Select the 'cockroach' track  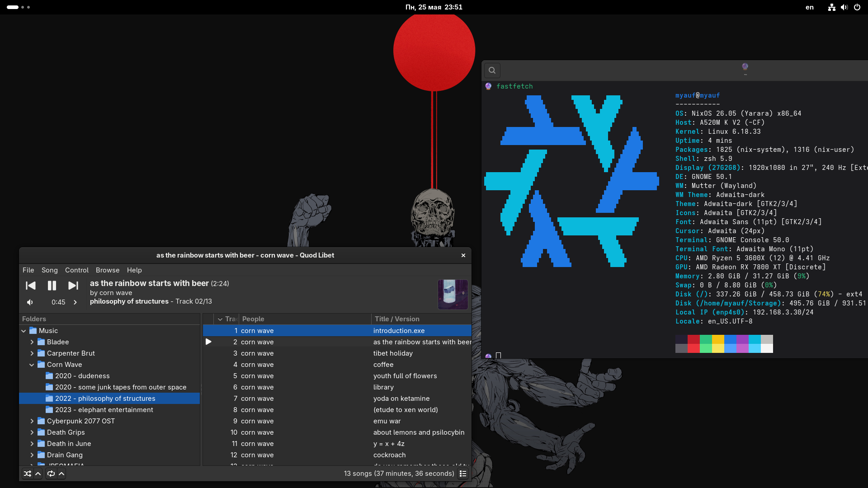click(x=337, y=455)
